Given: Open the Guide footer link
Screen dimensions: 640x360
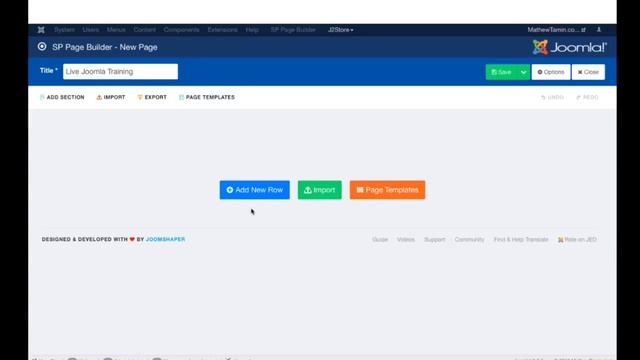Looking at the screenshot, I should [x=380, y=240].
